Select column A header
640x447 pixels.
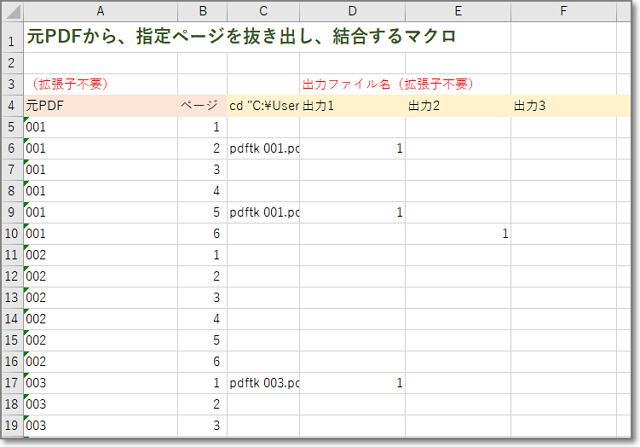100,11
